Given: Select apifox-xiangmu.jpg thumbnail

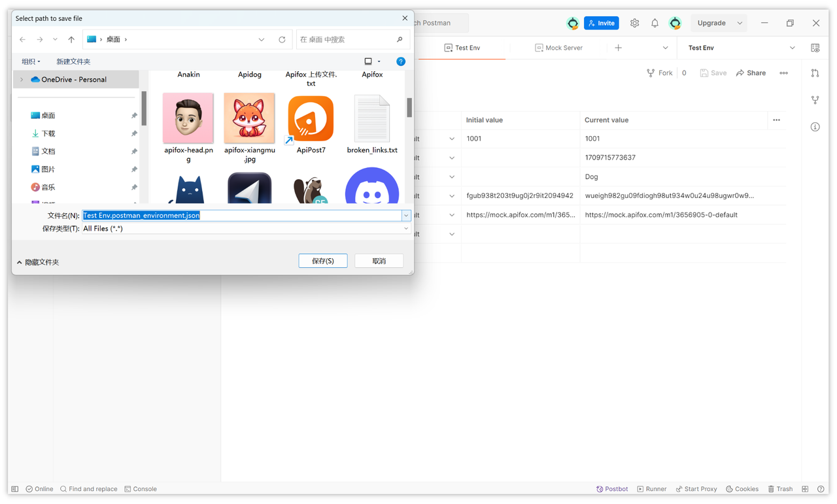Looking at the screenshot, I should (249, 118).
